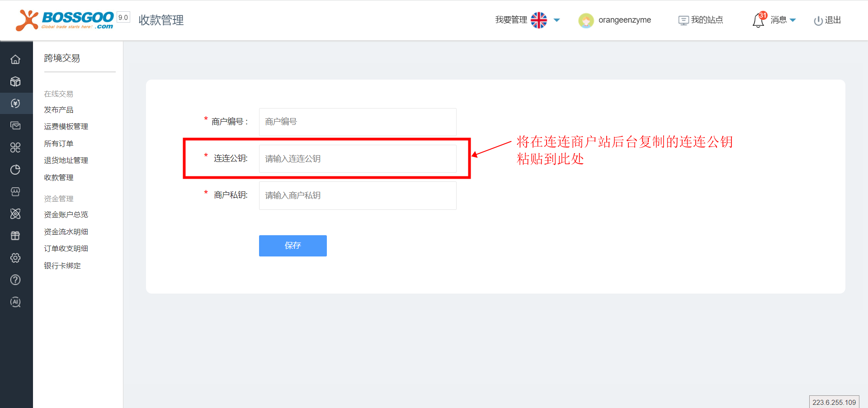Open 银行卡绑定 in the side menu
The width and height of the screenshot is (868, 408).
click(62, 266)
